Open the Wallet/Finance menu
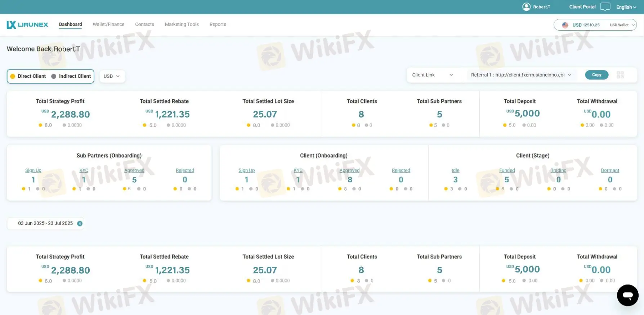This screenshot has height=315, width=644. pyautogui.click(x=108, y=25)
